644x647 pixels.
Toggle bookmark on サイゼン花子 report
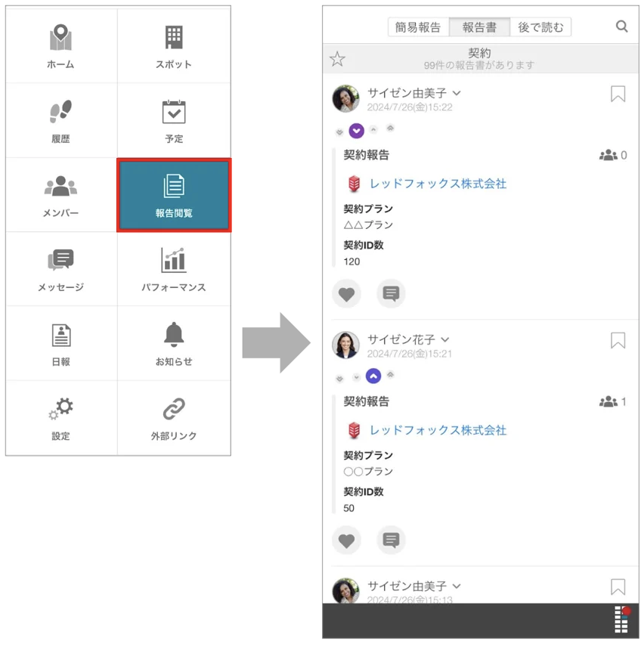coord(618,340)
